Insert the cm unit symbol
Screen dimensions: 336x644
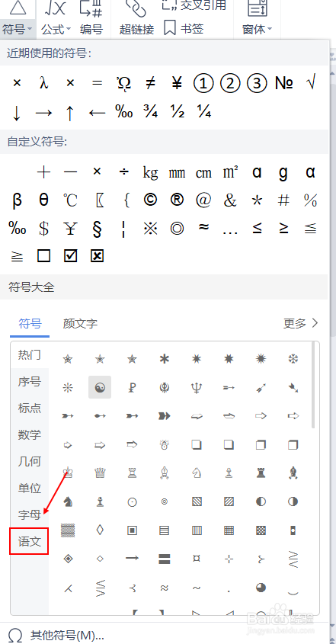(x=203, y=172)
